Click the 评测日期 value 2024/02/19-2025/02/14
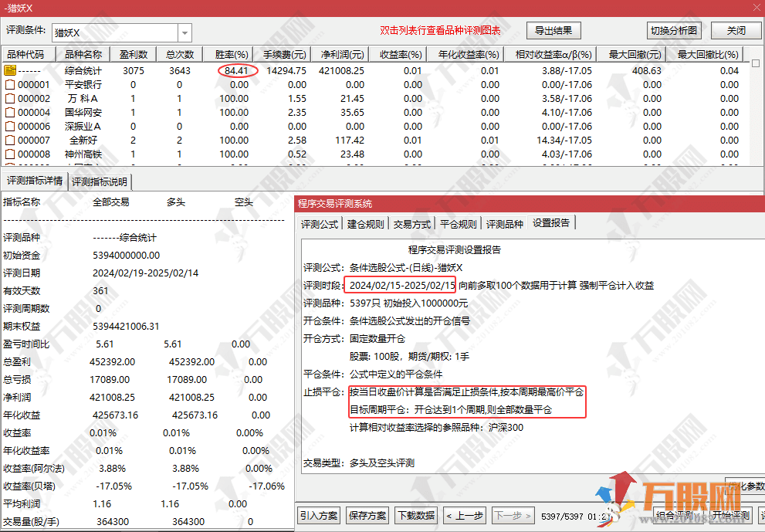This screenshot has height=532, width=765. [145, 273]
